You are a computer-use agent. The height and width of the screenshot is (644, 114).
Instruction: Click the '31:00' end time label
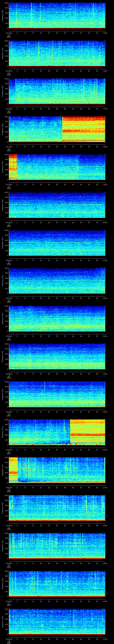(x=105, y=639)
